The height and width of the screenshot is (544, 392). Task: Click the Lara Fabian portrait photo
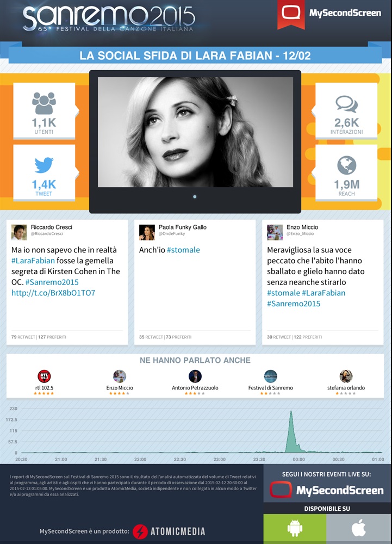(x=196, y=132)
